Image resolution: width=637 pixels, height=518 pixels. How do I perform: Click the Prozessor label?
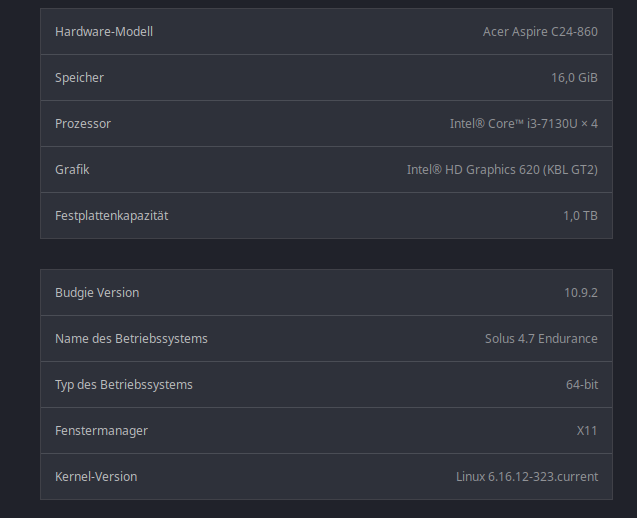pyautogui.click(x=83, y=124)
